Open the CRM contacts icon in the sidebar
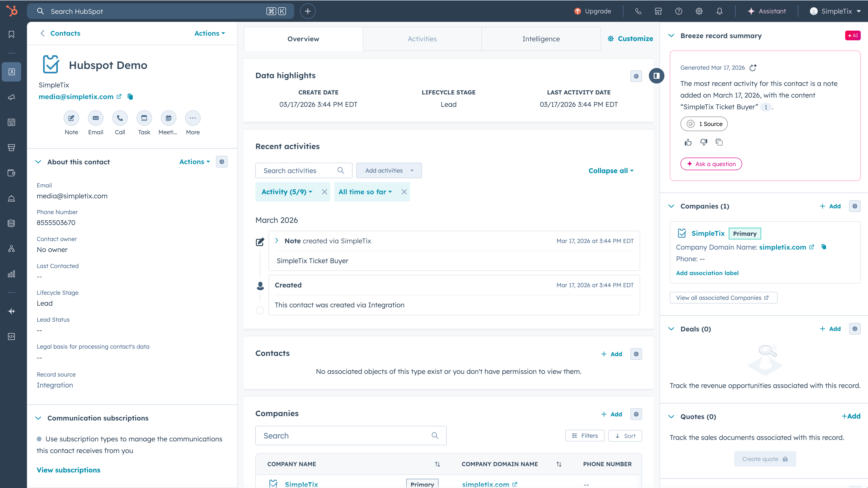Screen dimensions: 868x488 (x=11, y=72)
